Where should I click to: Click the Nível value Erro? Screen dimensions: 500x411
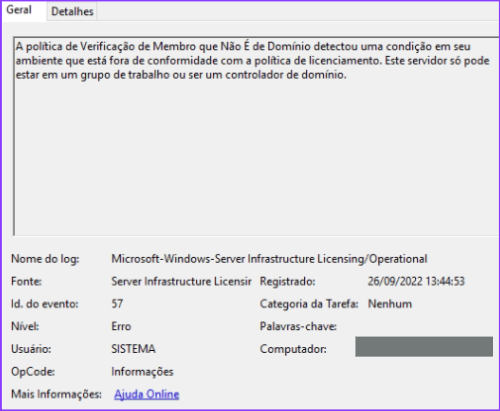coord(121,326)
